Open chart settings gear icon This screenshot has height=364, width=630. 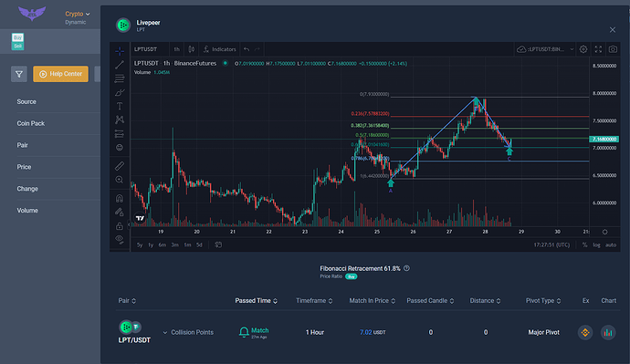coord(583,49)
